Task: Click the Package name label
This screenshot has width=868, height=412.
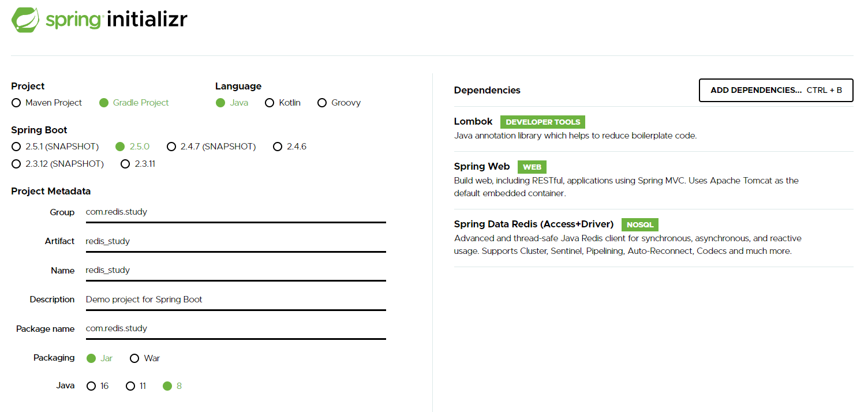Action: pyautogui.click(x=45, y=329)
